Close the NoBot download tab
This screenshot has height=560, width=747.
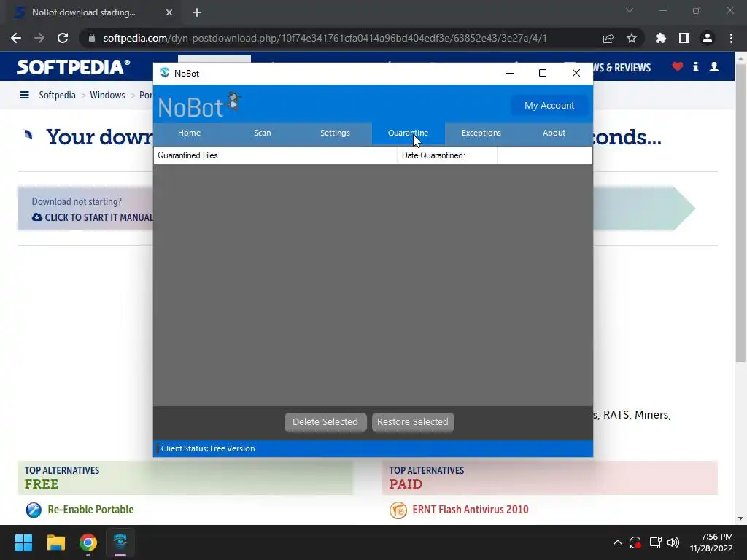pos(169,12)
